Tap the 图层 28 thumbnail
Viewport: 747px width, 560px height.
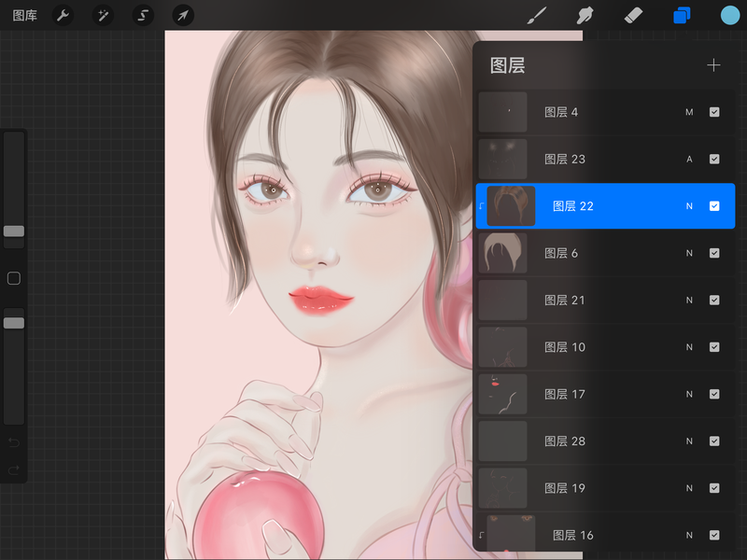tap(502, 441)
